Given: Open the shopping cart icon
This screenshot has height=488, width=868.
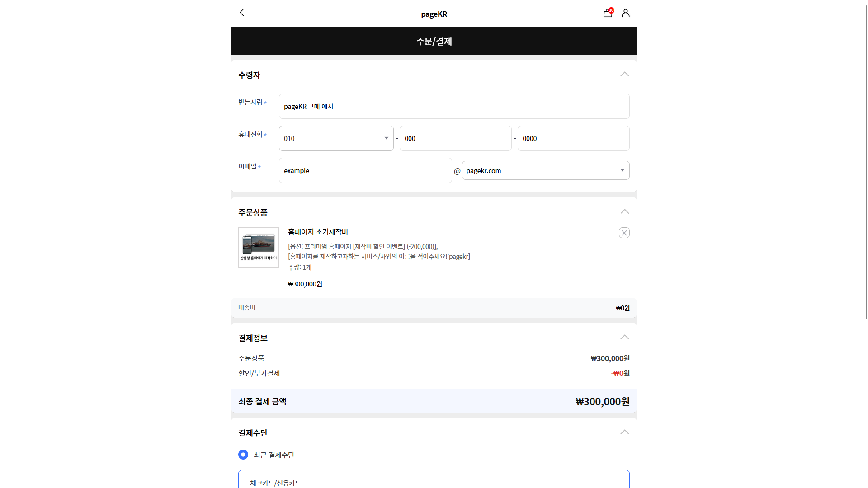Looking at the screenshot, I should coord(608,13).
